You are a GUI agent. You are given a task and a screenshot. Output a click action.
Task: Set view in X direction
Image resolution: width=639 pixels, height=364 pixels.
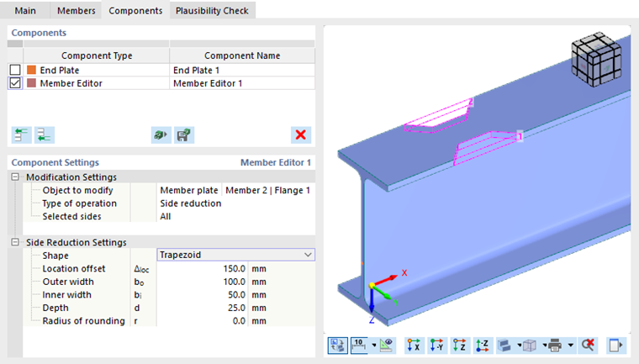pyautogui.click(x=413, y=346)
